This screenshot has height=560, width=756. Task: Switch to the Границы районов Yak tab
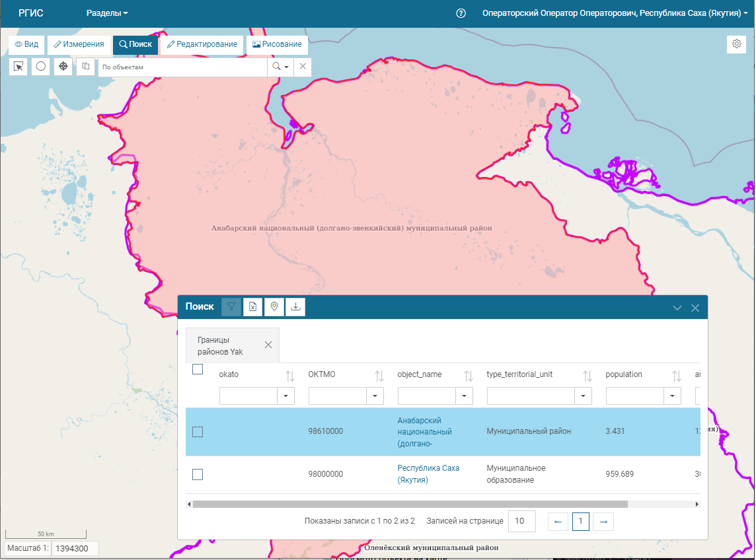(225, 344)
